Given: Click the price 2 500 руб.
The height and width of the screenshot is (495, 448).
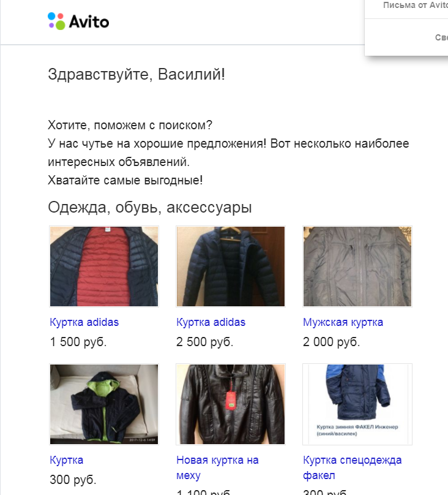Looking at the screenshot, I should tap(204, 342).
